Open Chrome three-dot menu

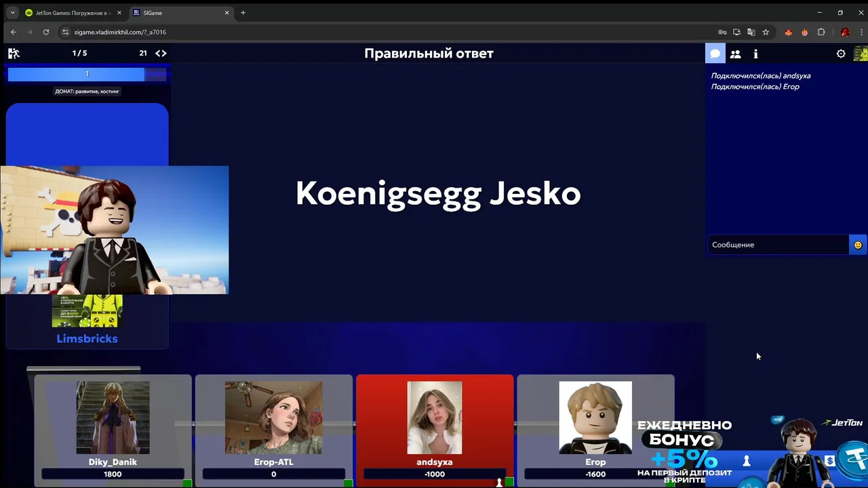coord(860,32)
